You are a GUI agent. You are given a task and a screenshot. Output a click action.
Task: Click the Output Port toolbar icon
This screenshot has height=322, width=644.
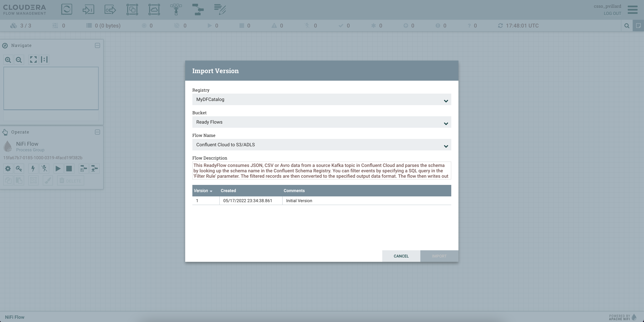tap(110, 10)
